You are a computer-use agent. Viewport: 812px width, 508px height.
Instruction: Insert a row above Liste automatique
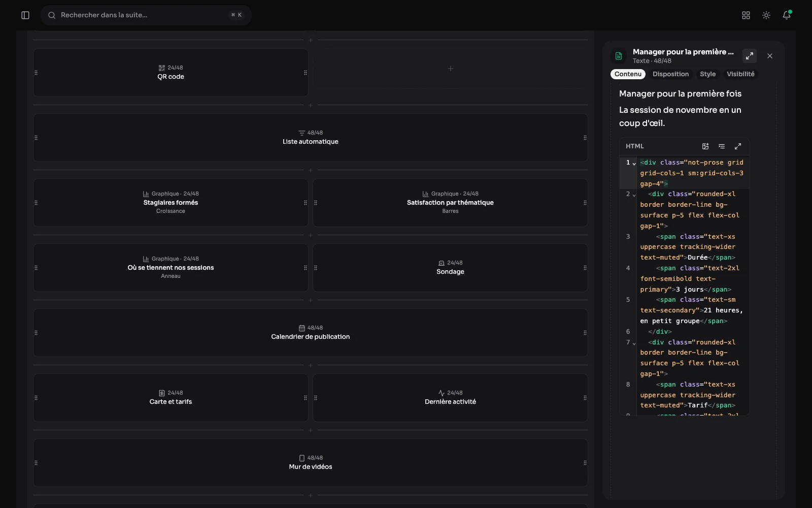[311, 105]
